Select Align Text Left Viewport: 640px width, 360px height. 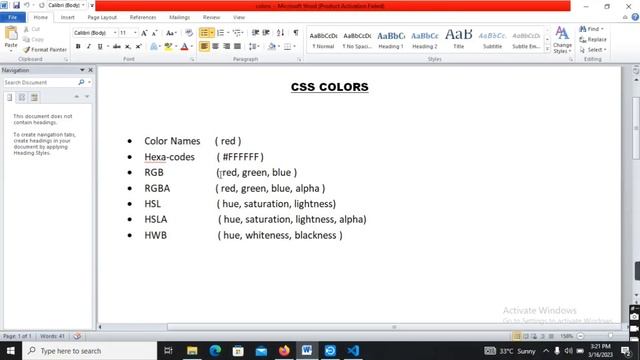(x=204, y=47)
